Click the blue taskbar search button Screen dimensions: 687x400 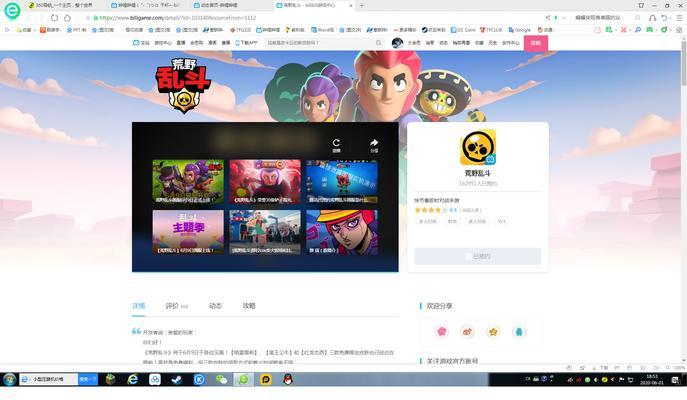click(88, 379)
